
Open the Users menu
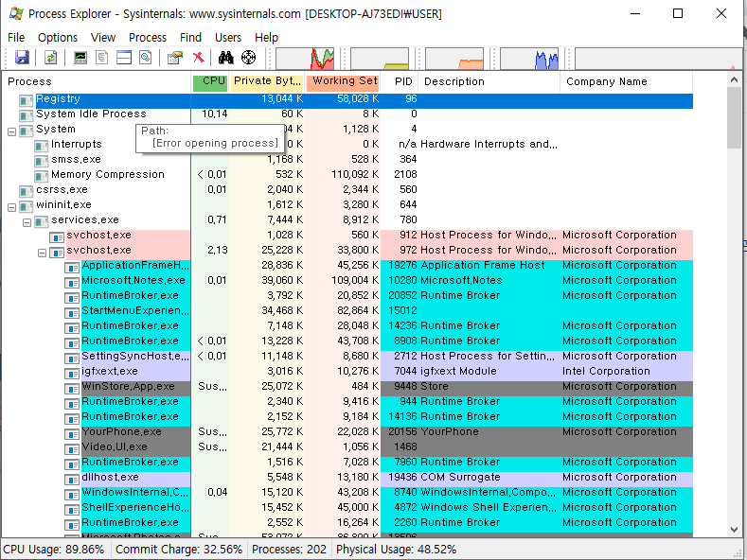pos(228,38)
